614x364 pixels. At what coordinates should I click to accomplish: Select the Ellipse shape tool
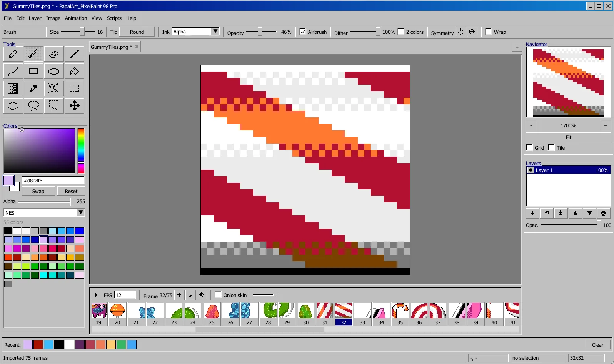pyautogui.click(x=54, y=71)
